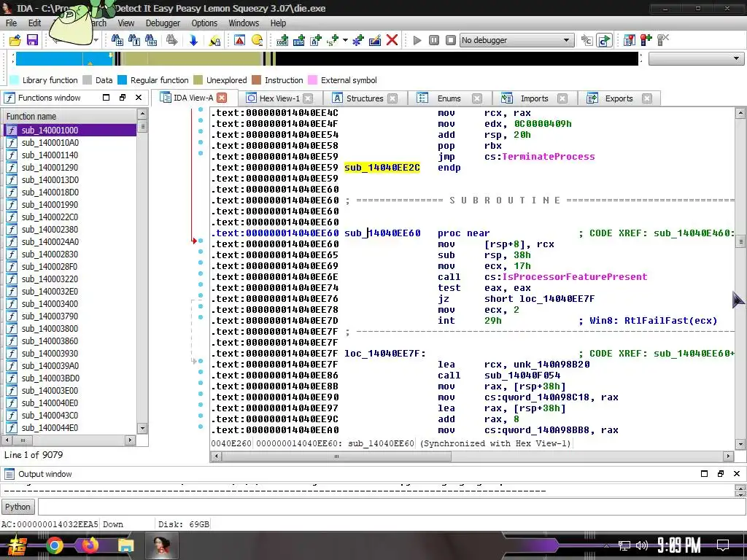Image resolution: width=747 pixels, height=560 pixels.
Task: Select sub_140003BD0 in the function list
Action: (x=70, y=378)
